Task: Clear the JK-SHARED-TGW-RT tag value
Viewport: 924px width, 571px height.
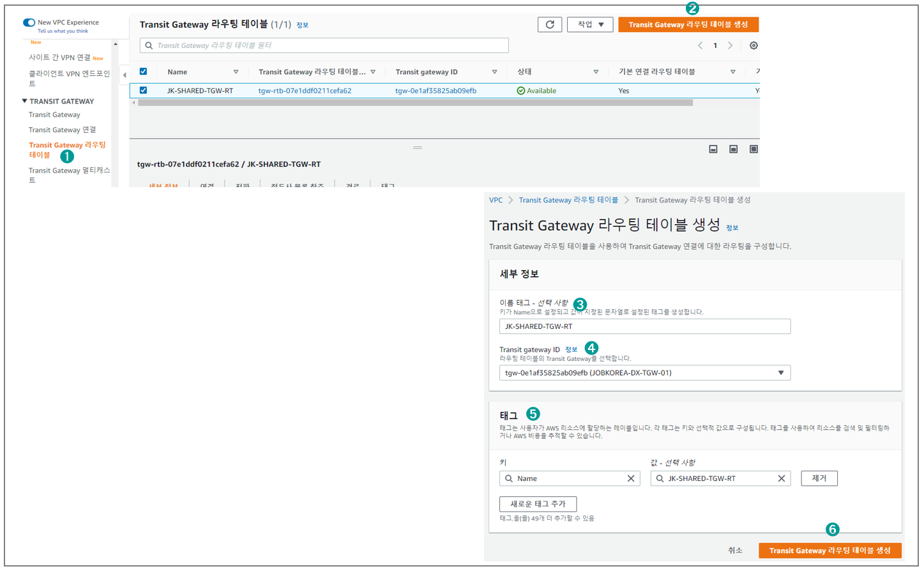Action: point(781,478)
